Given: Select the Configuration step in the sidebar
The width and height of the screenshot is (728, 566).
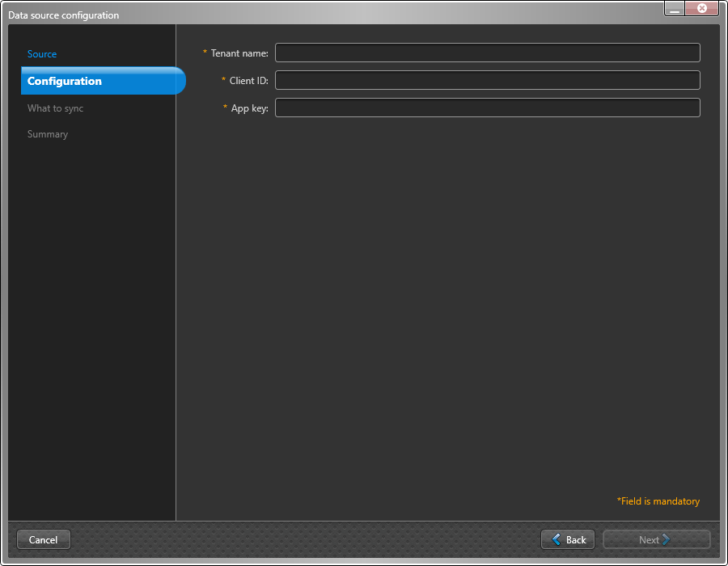Looking at the screenshot, I should pos(66,81).
